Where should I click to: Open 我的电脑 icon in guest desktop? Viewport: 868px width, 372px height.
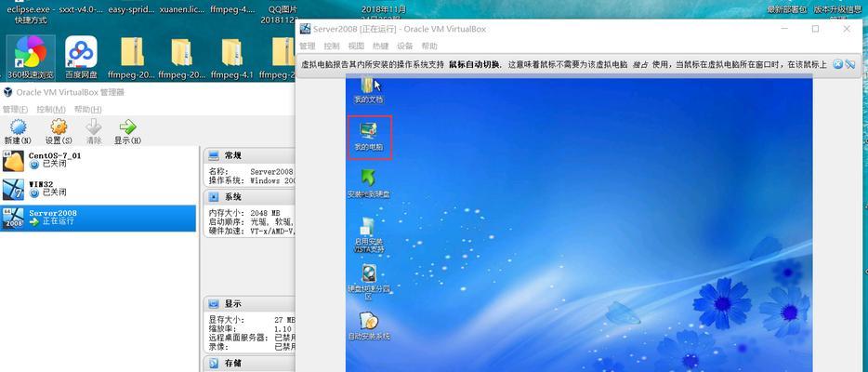click(x=369, y=138)
